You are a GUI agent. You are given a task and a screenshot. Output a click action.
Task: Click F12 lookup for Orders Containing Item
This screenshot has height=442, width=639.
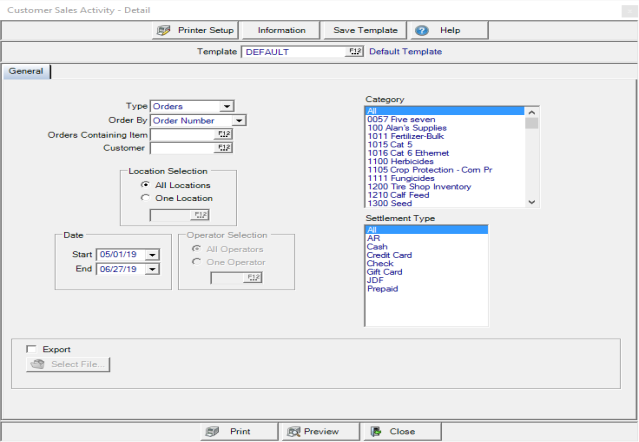[224, 134]
